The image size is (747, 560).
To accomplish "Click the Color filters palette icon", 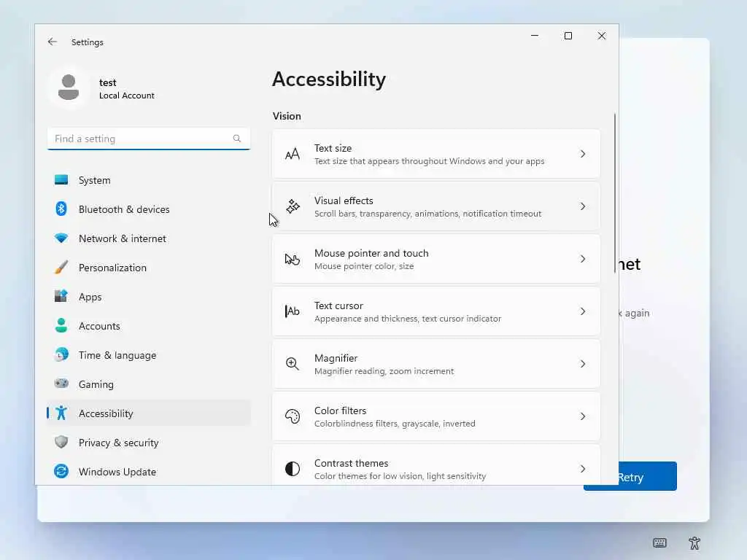I will coord(293,416).
